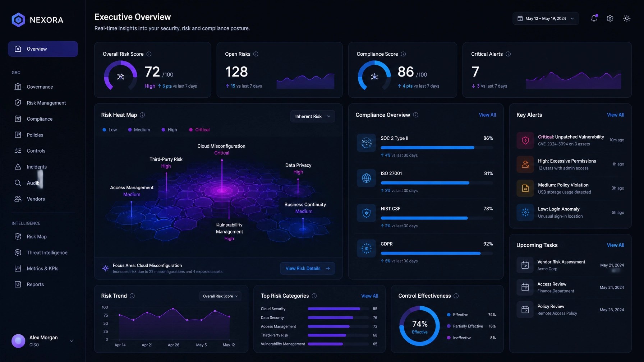This screenshot has height=362, width=644.
Task: Go to the Overview menu item
Action: coord(43,49)
